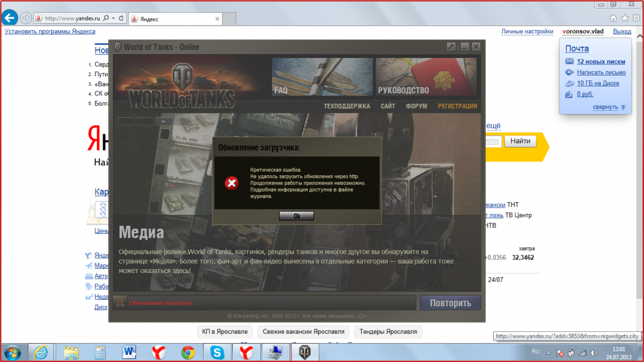The height and width of the screenshot is (362, 644).
Task: Open ТЕХПОДДЕРЖКА in launcher menu
Action: (x=347, y=106)
